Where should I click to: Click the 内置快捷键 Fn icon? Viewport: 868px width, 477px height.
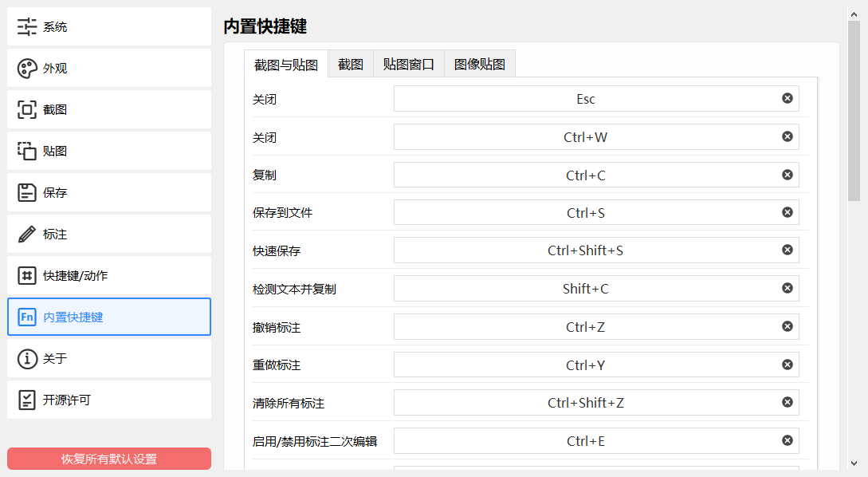[x=26, y=317]
